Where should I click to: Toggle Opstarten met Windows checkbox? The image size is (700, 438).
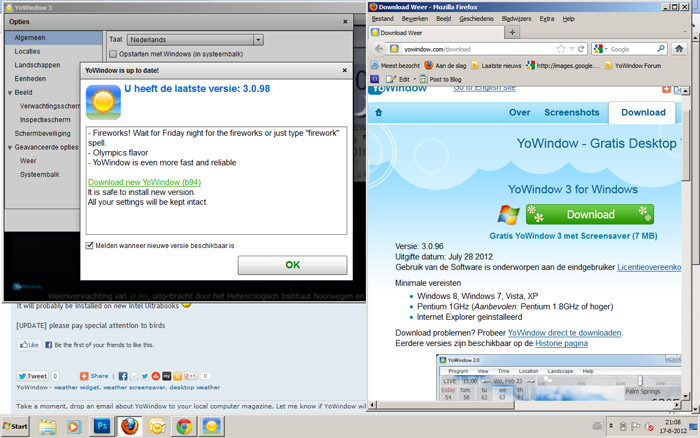pyautogui.click(x=113, y=54)
